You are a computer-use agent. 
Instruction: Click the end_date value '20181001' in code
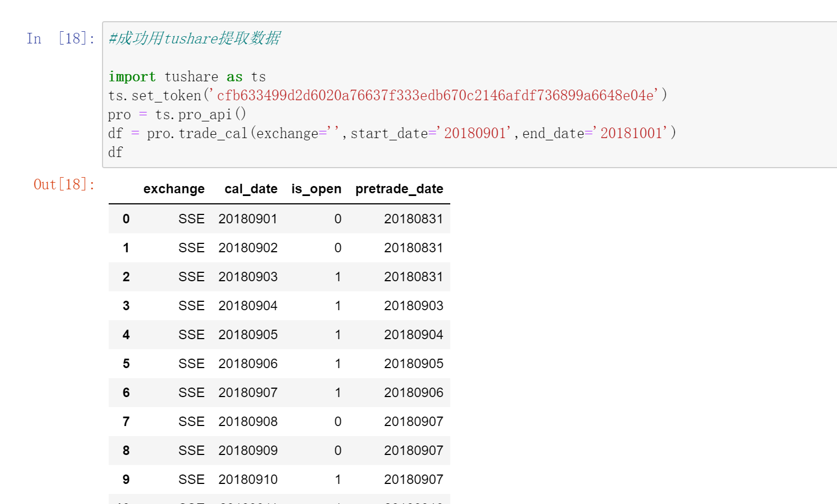coord(631,134)
